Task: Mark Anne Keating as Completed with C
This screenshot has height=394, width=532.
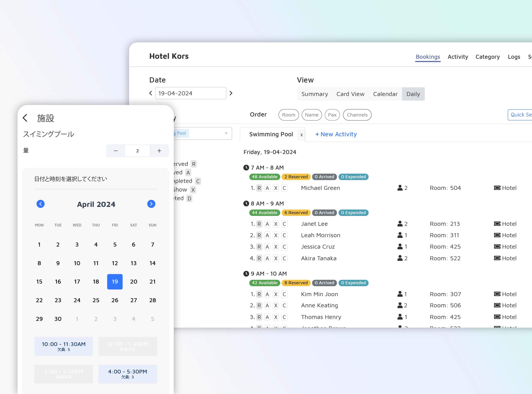Action: point(284,305)
